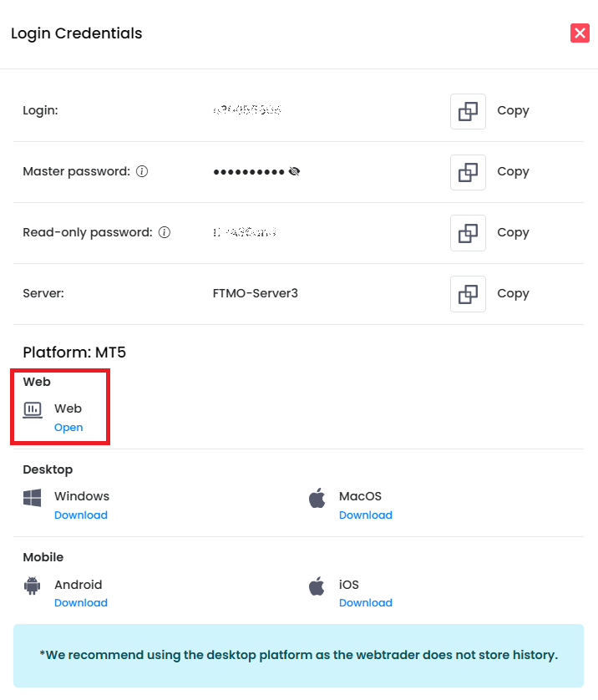This screenshot has width=598, height=700.
Task: Click the copy icon for Read-only password
Action: 468,233
